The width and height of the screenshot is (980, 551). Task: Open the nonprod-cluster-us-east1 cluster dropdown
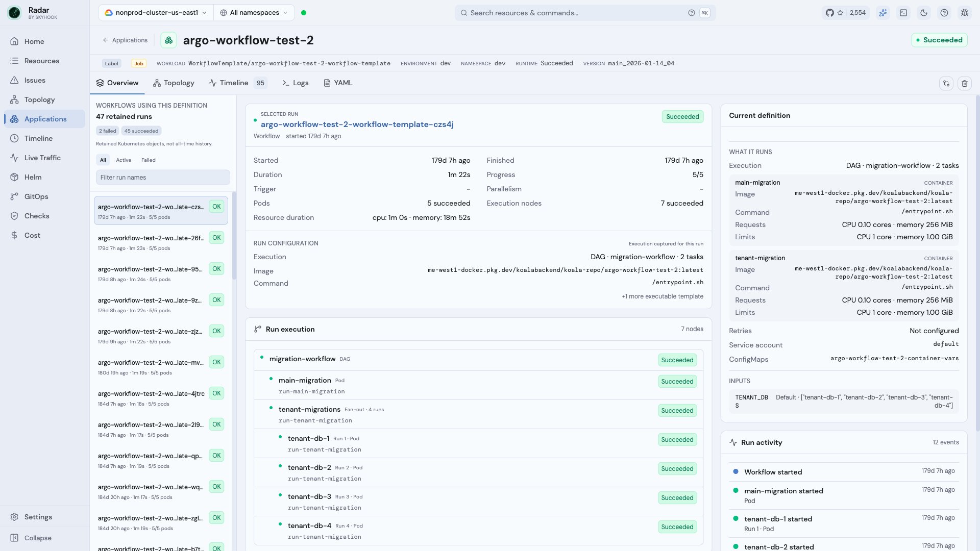point(155,13)
